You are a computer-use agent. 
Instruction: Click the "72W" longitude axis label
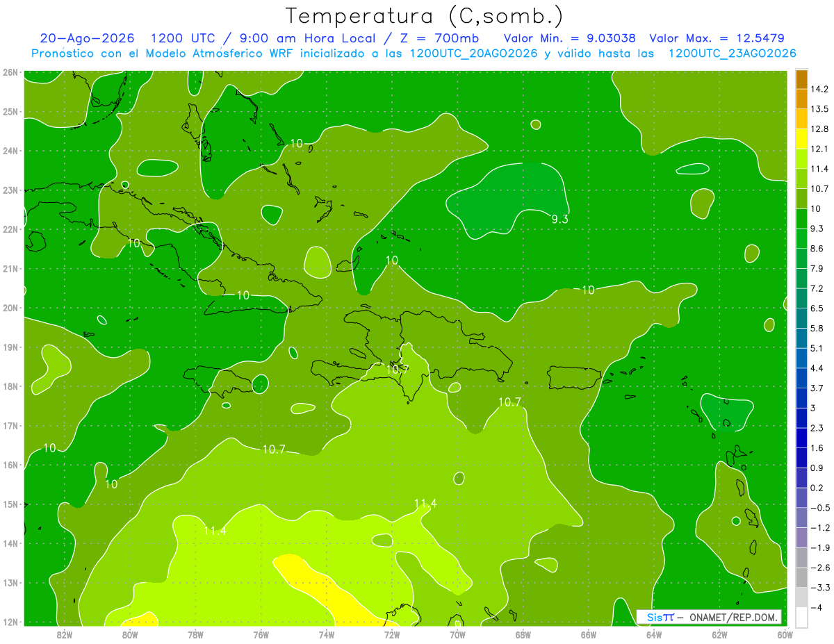(x=392, y=634)
